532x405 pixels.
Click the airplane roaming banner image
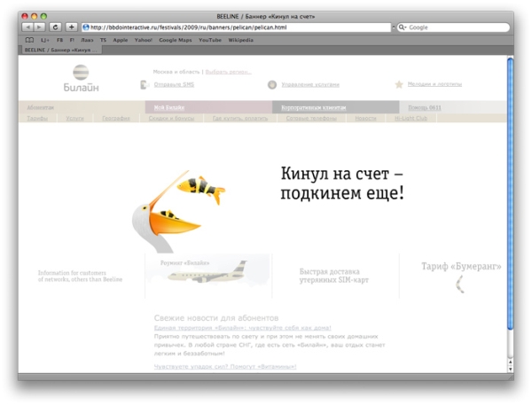point(208,273)
